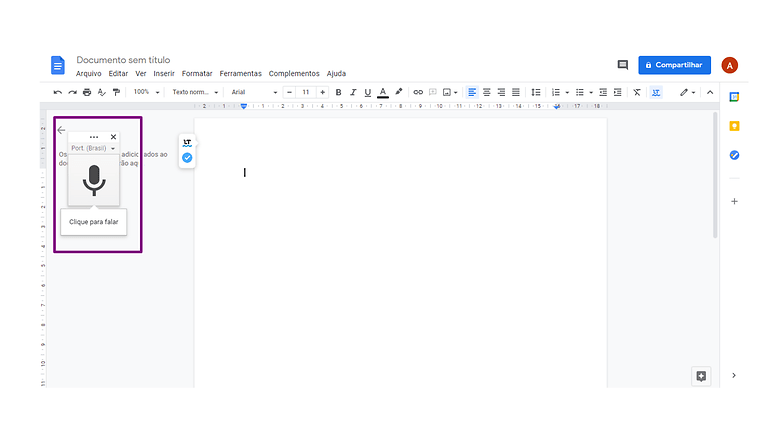
Task: Open the text color picker
Action: (x=383, y=92)
